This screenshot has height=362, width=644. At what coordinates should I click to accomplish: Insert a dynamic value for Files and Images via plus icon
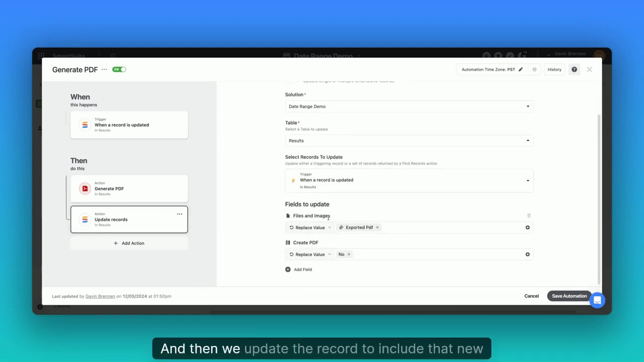[527, 228]
